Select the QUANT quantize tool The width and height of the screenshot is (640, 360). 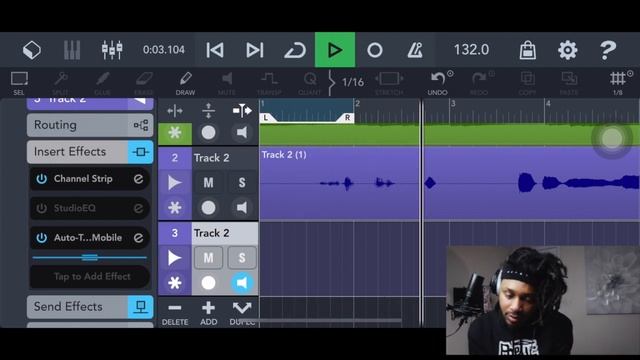coord(309,83)
